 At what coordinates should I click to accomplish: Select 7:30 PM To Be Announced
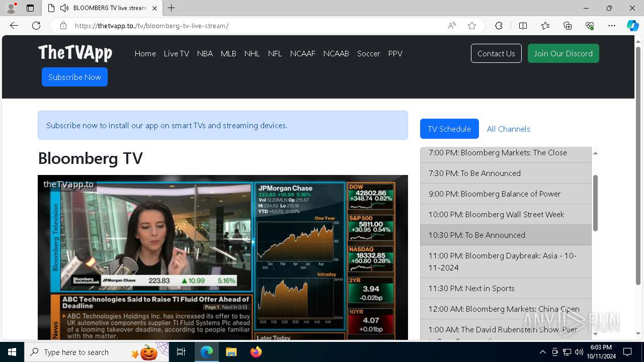click(506, 173)
